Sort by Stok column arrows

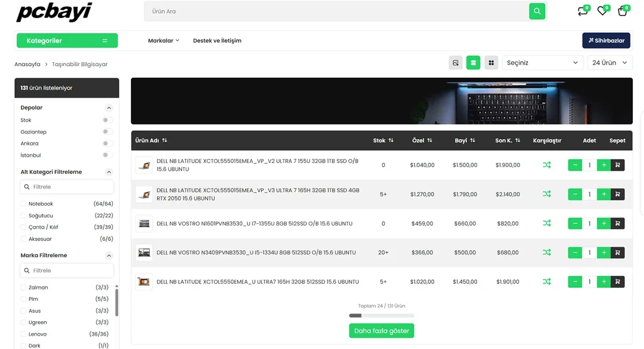tap(391, 140)
